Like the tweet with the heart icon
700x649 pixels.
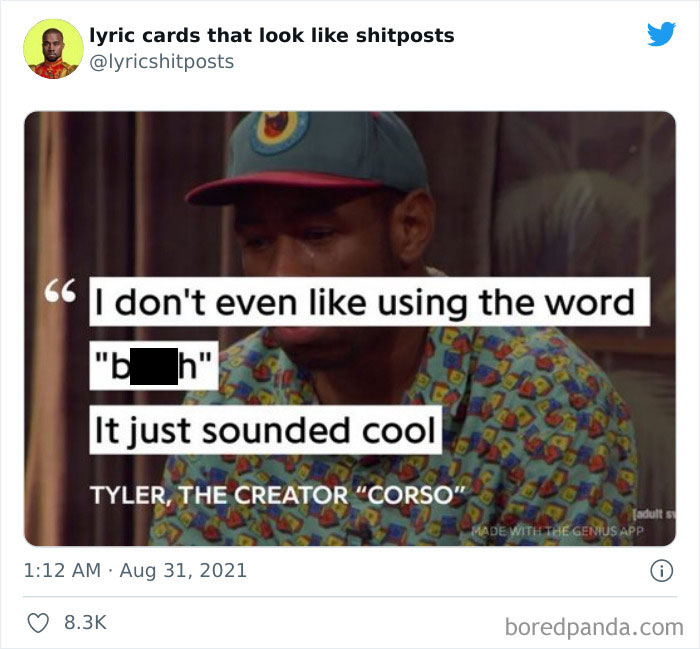38,623
